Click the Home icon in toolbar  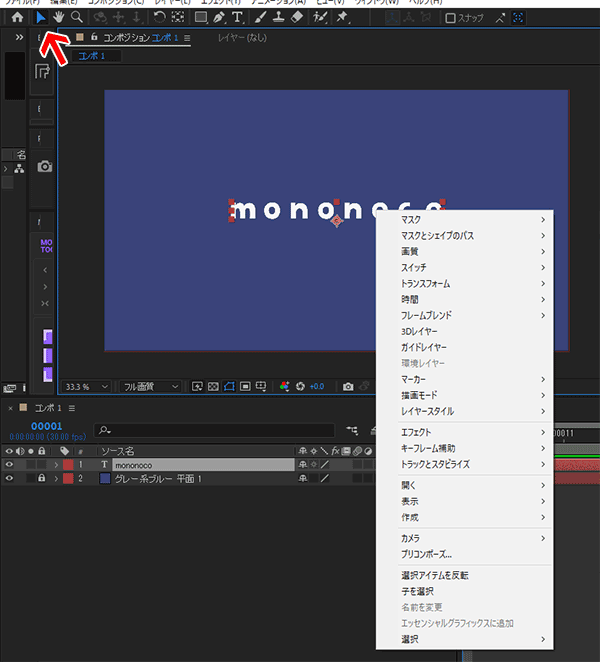pyautogui.click(x=17, y=17)
